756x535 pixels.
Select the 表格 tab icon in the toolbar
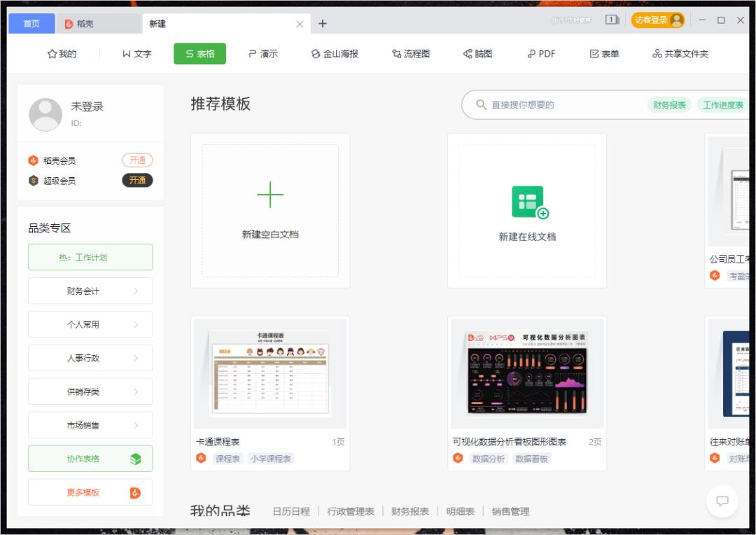click(x=189, y=53)
